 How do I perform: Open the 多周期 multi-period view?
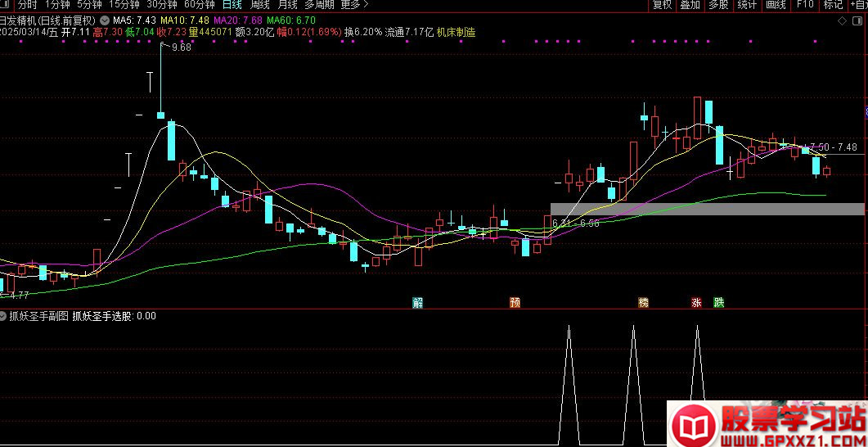[x=319, y=5]
